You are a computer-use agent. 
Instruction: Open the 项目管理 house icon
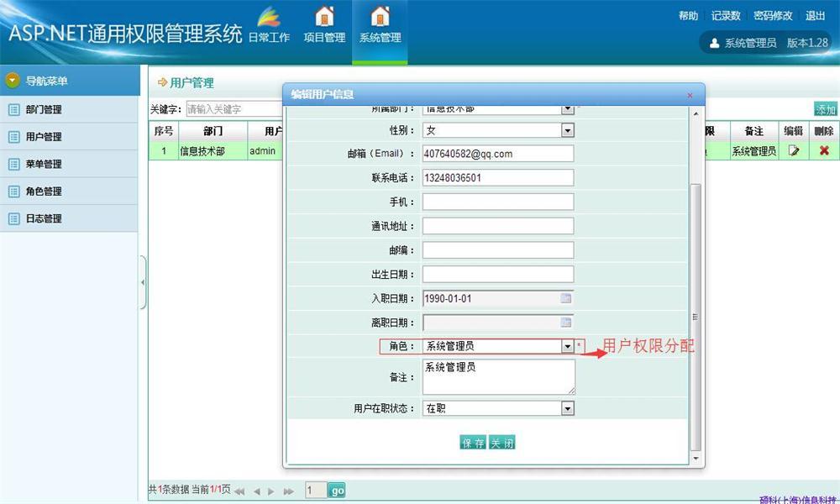coord(324,16)
